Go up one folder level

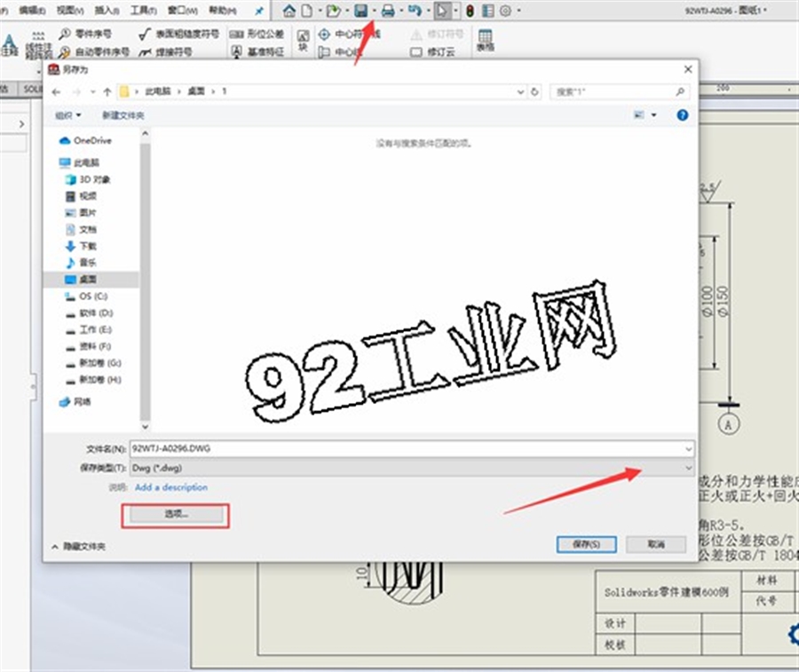pyautogui.click(x=107, y=92)
